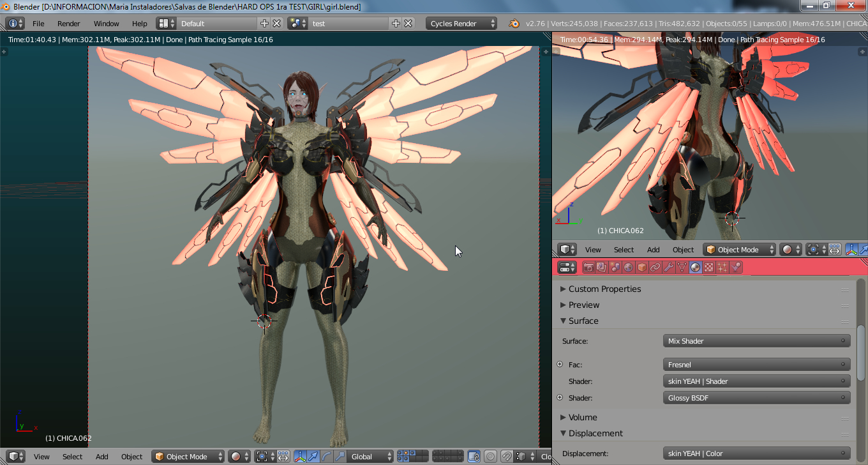
Task: Open the Render menu
Action: tap(69, 24)
